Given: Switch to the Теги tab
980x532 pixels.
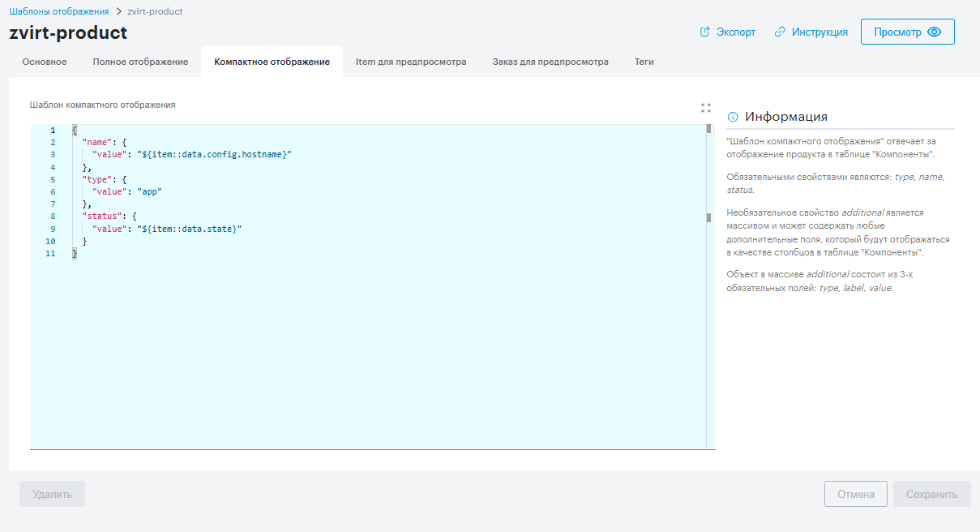Looking at the screenshot, I should (644, 62).
